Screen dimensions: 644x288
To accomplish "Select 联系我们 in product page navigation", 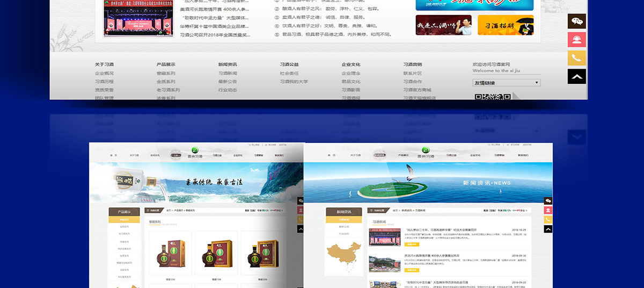I will tap(280, 155).
